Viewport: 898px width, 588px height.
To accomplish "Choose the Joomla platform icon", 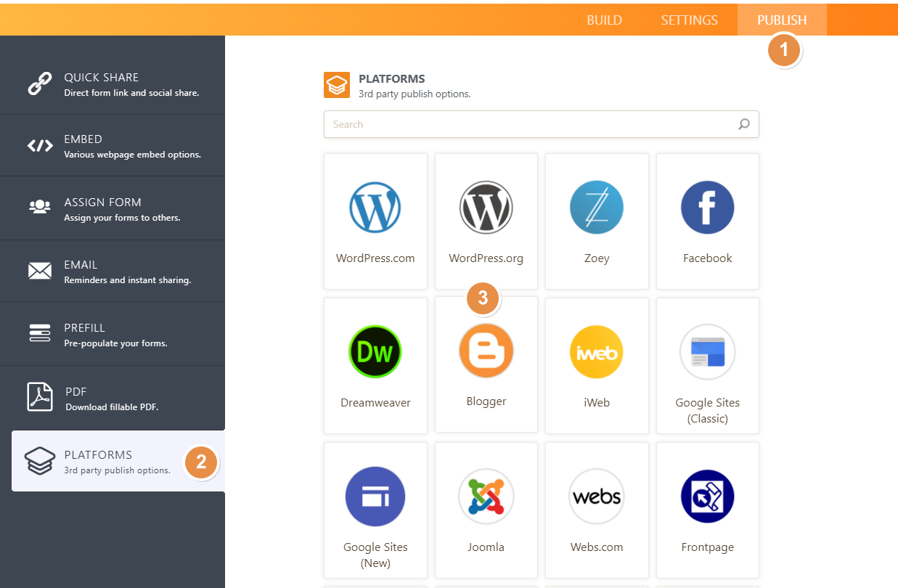I will [486, 497].
